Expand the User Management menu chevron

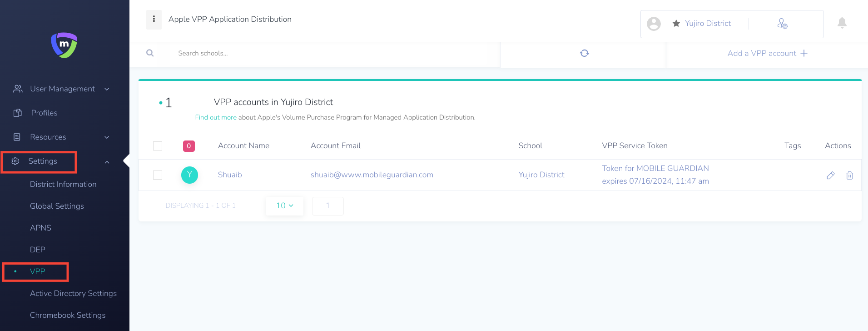[107, 89]
